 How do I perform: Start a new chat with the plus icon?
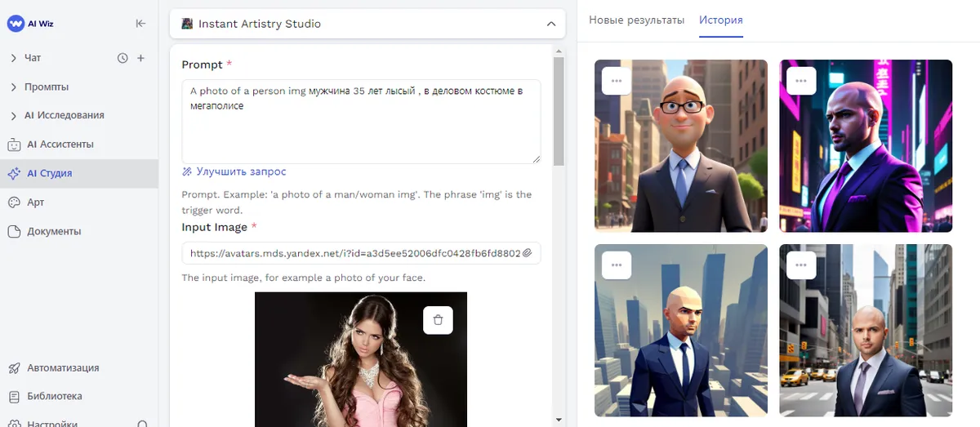(140, 58)
